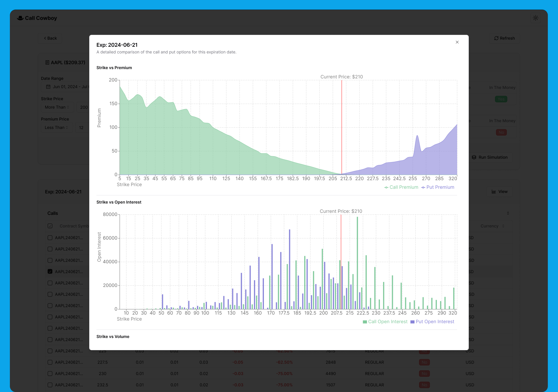Click the document icon beside AAPL

tap(47, 62)
